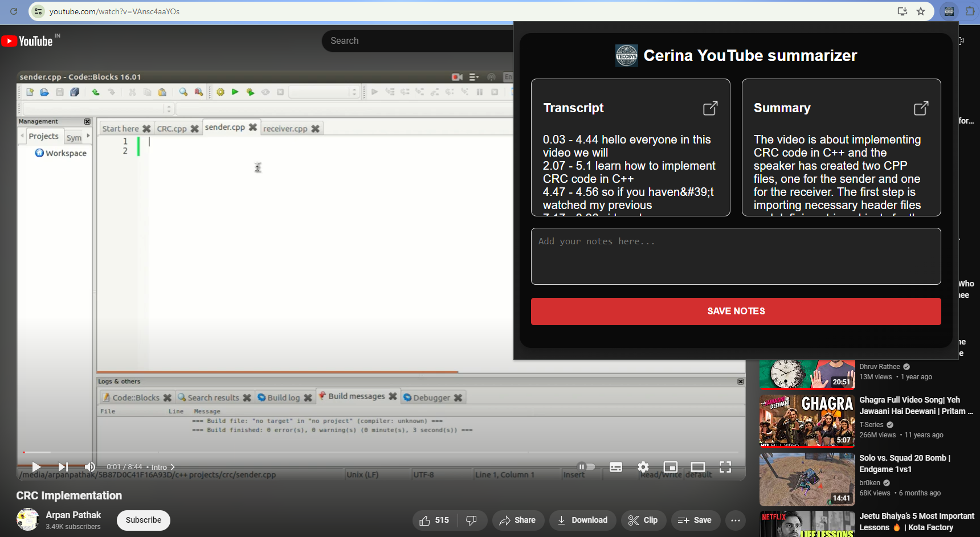Subscribe to Arpan Pathak channel
This screenshot has height=537, width=980.
click(x=144, y=520)
